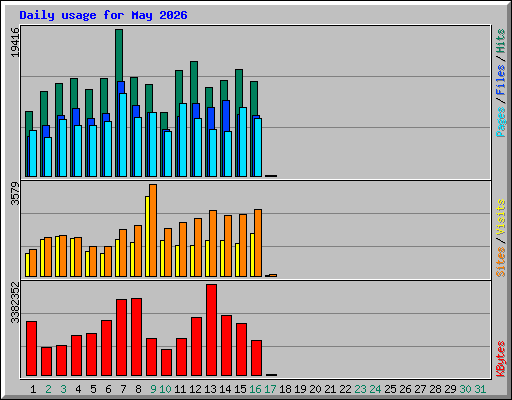Screen dimensions: 512x400
Task: Click day 5 on the x-axis
Action: (93, 389)
